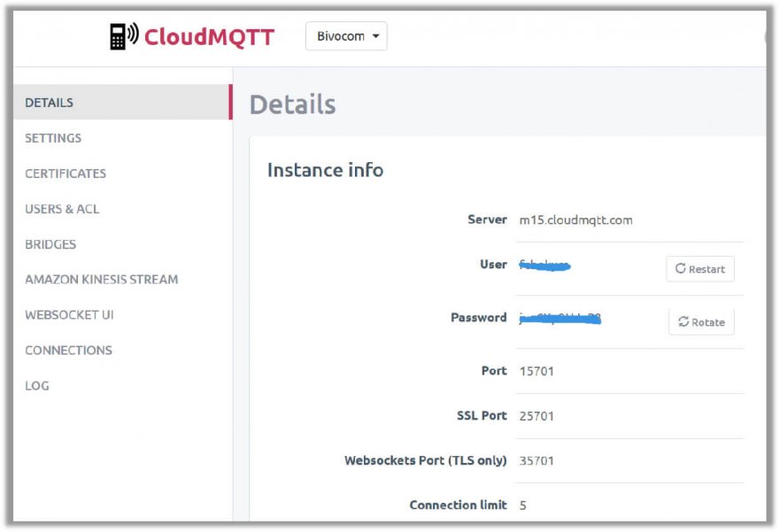Open the CloudMQTT brand name link

pos(209,37)
